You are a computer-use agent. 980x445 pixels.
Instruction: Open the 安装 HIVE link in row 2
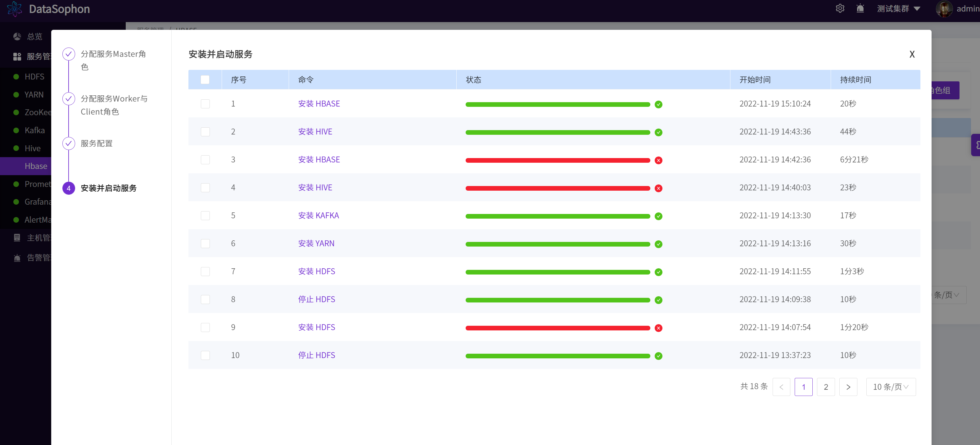pos(315,132)
